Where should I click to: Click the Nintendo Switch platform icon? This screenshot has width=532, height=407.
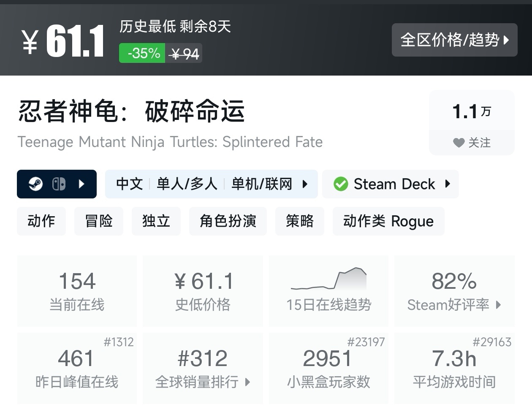tap(59, 184)
